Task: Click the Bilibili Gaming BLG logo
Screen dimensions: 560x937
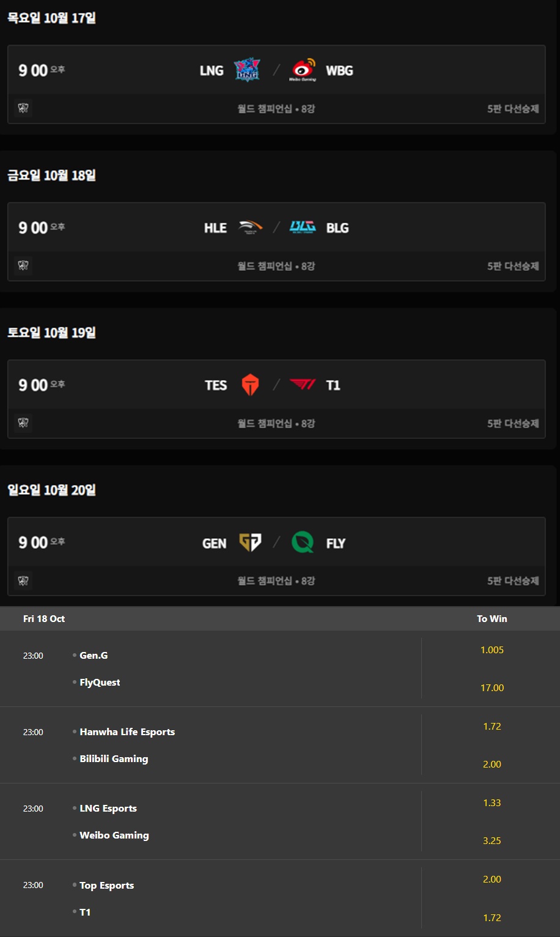Action: tap(303, 228)
